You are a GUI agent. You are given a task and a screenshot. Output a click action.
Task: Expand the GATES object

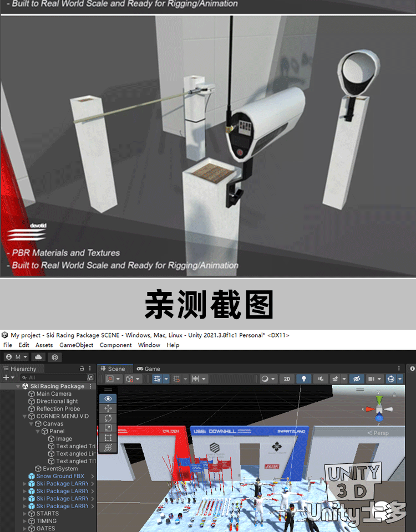[24, 529]
